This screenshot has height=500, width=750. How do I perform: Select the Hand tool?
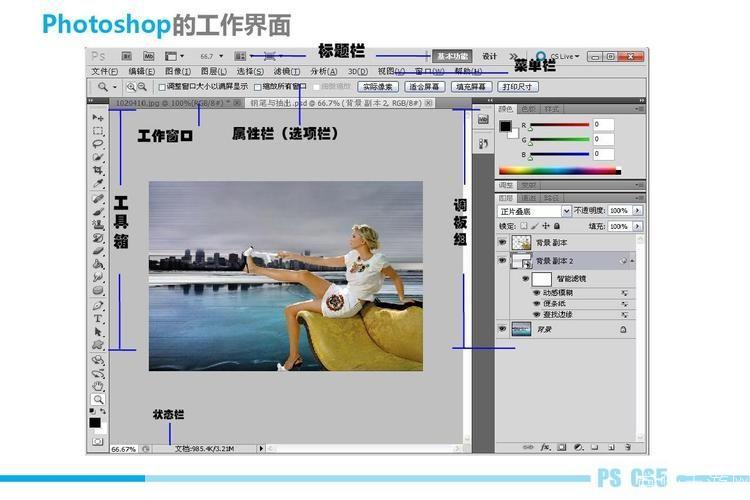[x=98, y=386]
